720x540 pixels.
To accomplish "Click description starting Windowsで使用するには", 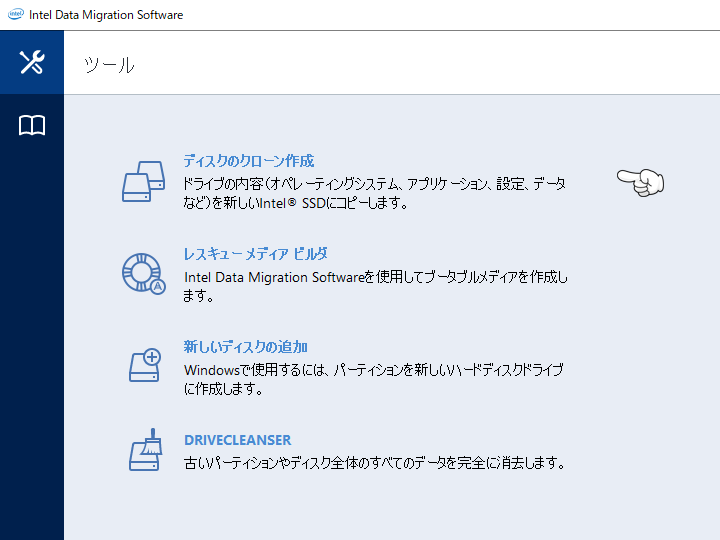I will tap(374, 379).
